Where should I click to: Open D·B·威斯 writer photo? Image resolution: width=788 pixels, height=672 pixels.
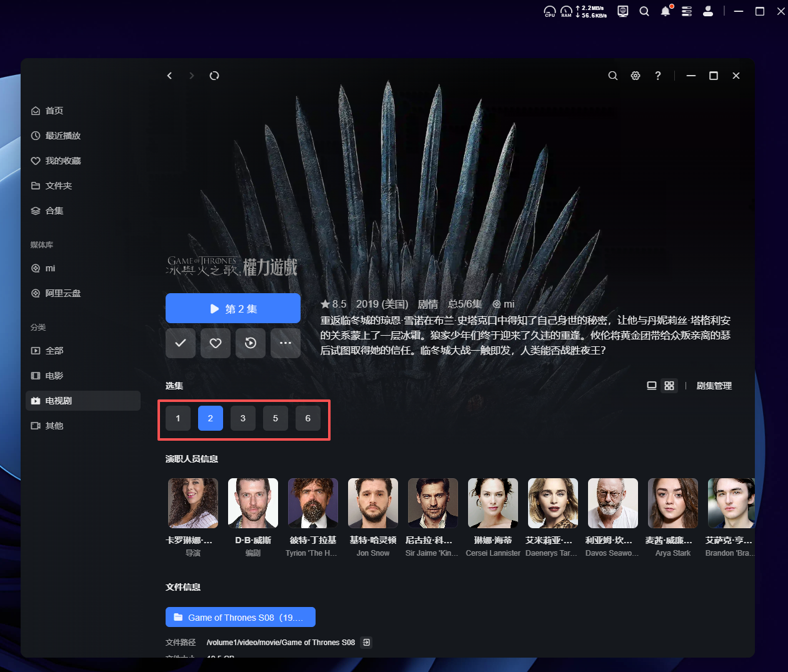(253, 503)
